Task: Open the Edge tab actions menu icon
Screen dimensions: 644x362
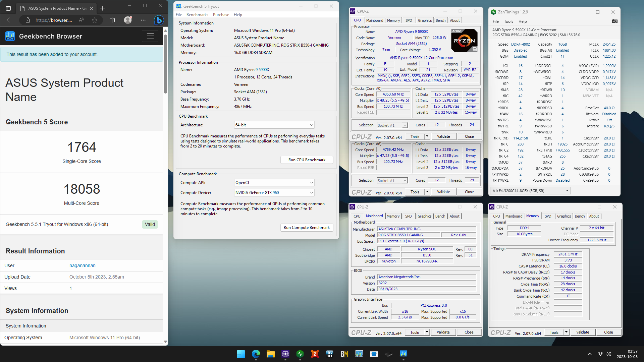Action: point(8,8)
